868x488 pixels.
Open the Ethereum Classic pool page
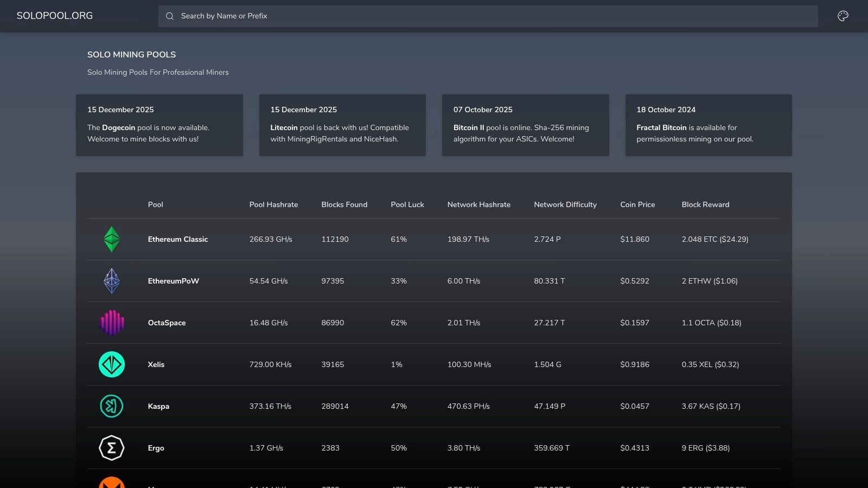pyautogui.click(x=178, y=239)
